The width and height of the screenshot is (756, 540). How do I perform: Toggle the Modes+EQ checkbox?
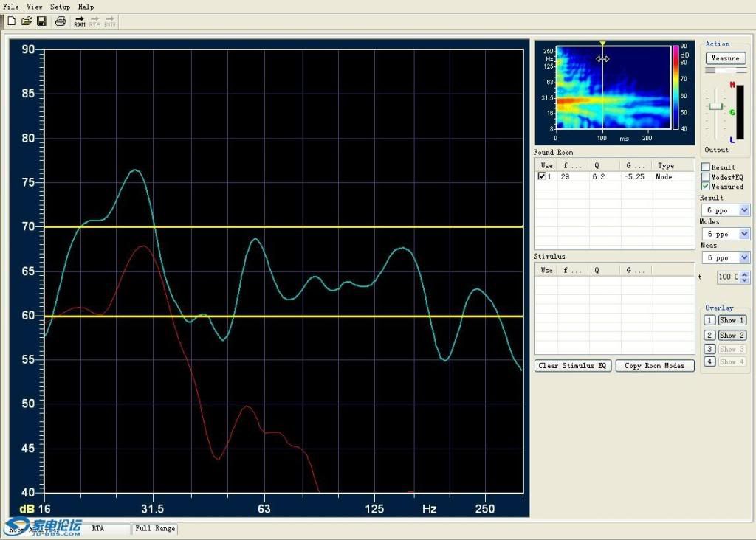tap(705, 177)
